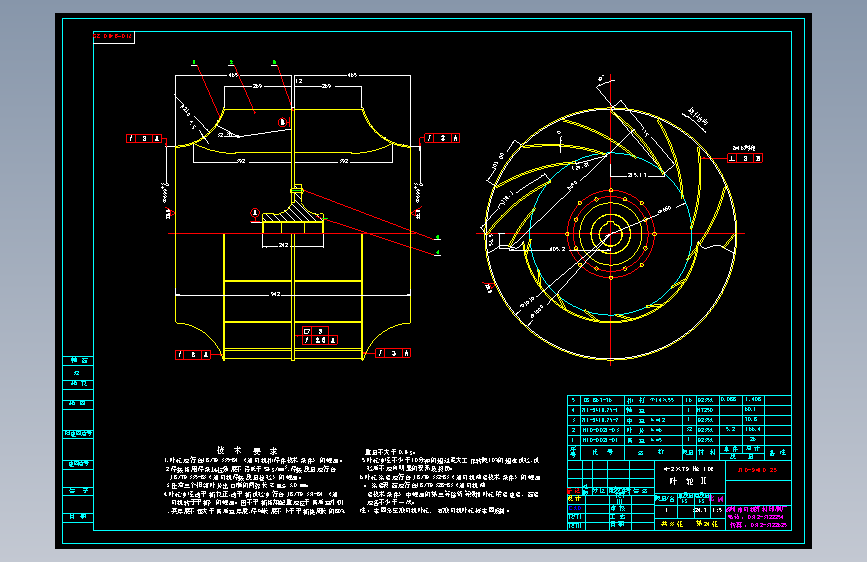This screenshot has width=867, height=562.
Task: Select the red datum circle beside the hub section
Action: point(255,213)
